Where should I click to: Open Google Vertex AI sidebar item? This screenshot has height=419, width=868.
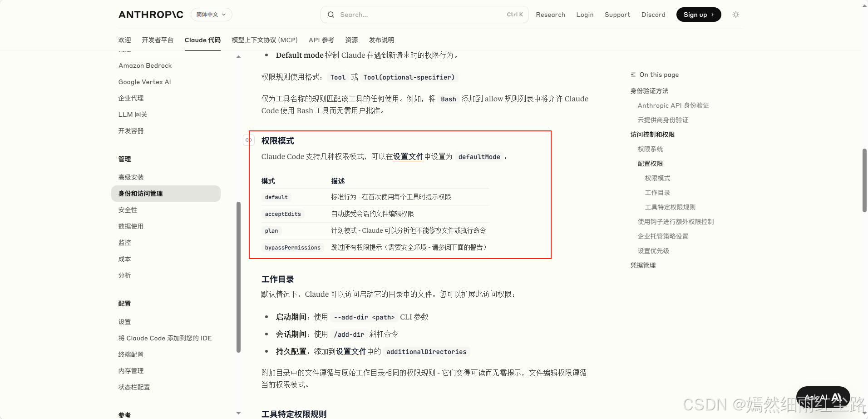[x=145, y=82]
